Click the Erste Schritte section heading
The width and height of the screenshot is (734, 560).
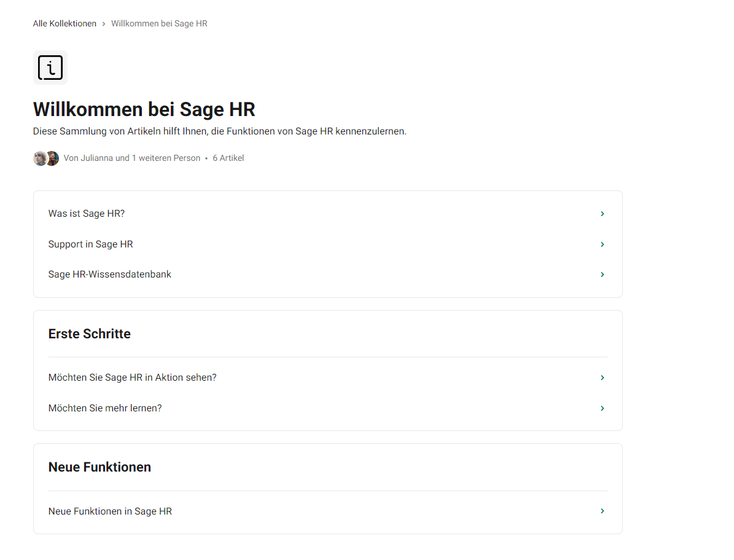pos(90,334)
